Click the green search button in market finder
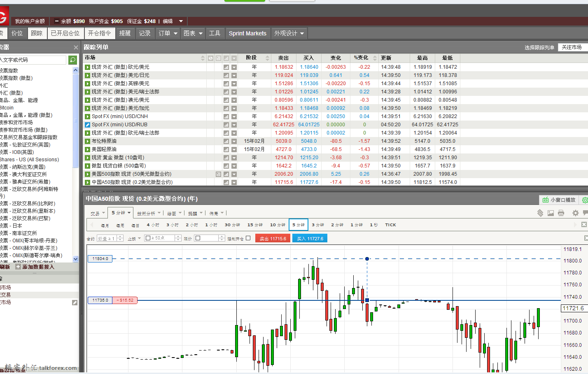The height and width of the screenshot is (374, 588). [72, 60]
